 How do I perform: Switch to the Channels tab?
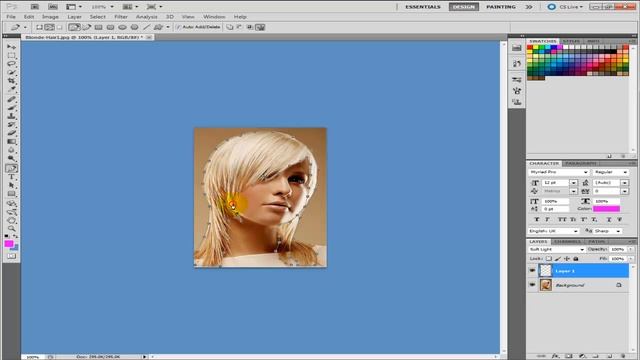(567, 242)
